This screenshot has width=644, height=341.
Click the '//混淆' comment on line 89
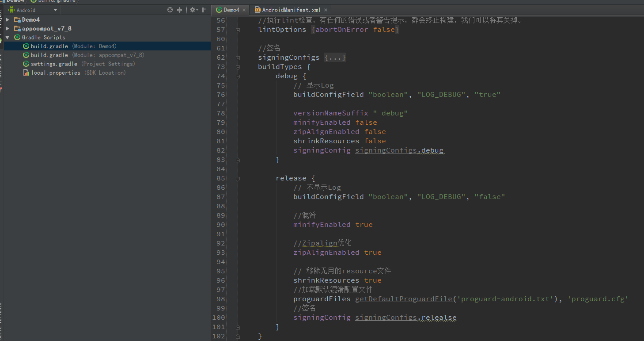click(x=305, y=215)
